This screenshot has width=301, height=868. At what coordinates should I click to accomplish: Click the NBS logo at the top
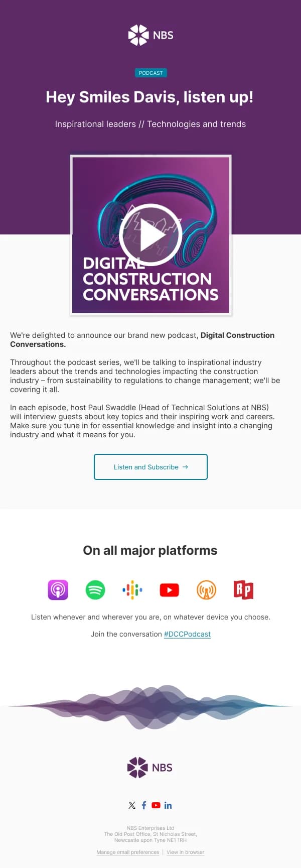150,35
